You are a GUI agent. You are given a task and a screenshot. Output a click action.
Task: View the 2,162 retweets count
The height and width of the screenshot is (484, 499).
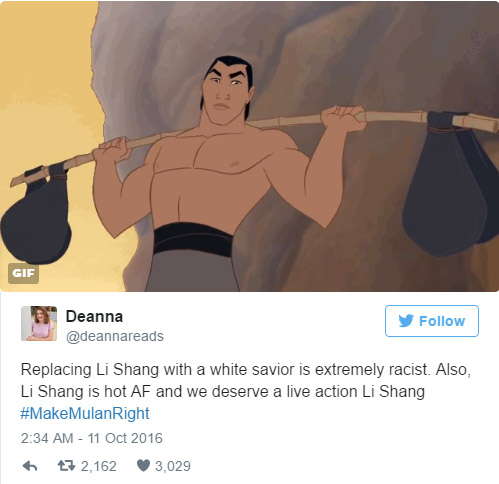99,466
